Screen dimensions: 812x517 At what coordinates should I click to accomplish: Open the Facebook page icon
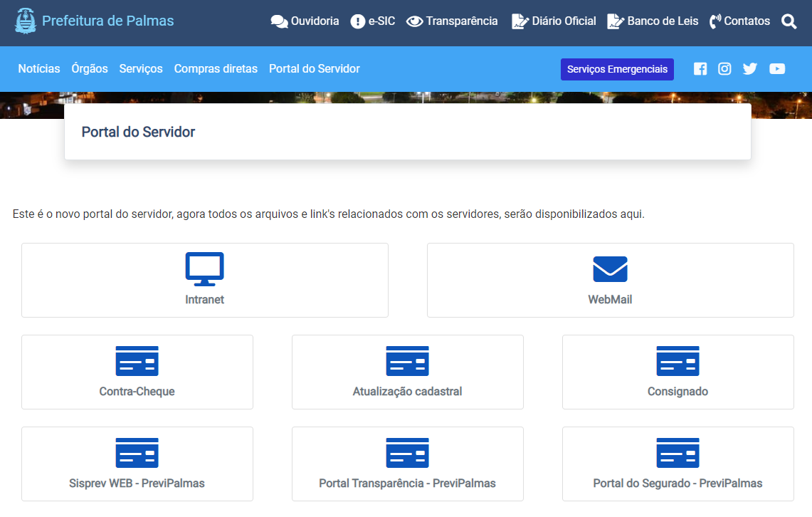coord(700,69)
